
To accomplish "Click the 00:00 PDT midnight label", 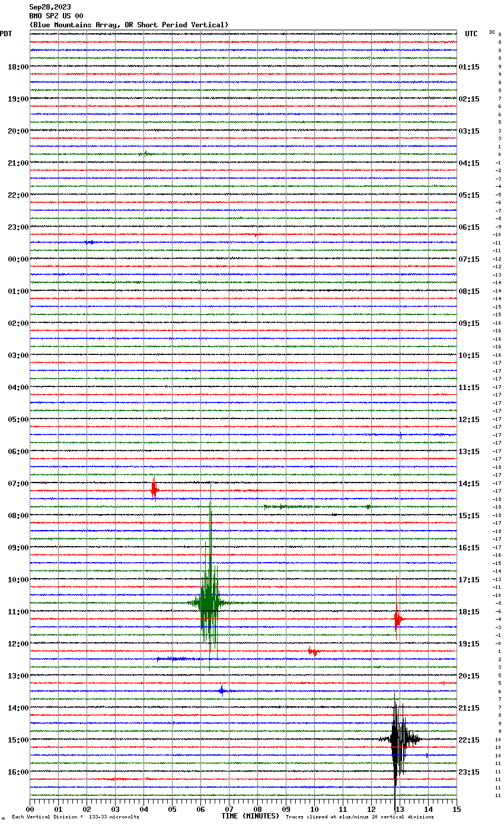I will pos(18,259).
